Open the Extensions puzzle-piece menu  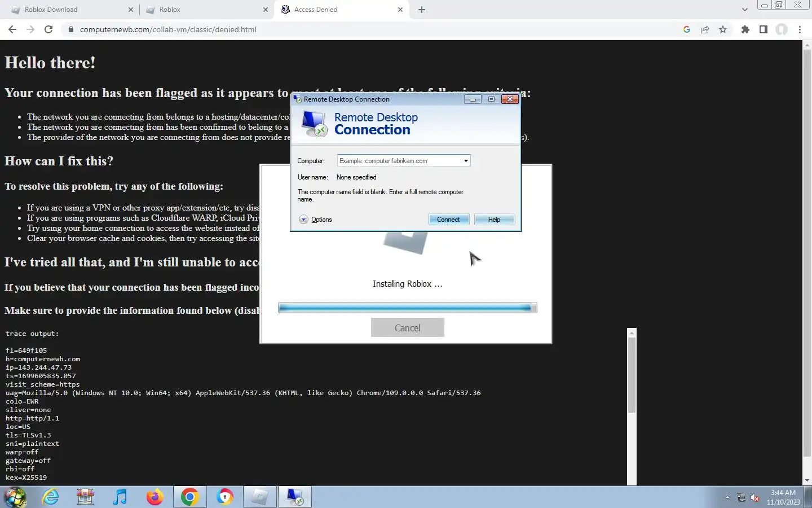(x=745, y=29)
